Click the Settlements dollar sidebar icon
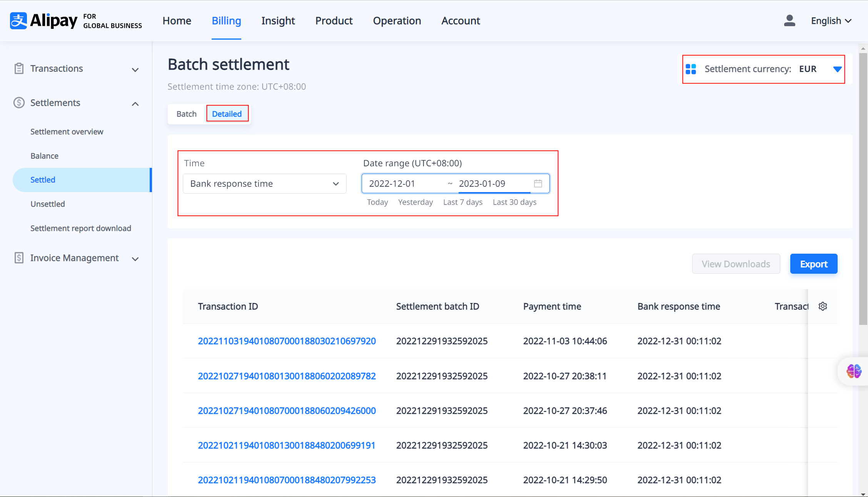The image size is (868, 497). pyautogui.click(x=19, y=103)
